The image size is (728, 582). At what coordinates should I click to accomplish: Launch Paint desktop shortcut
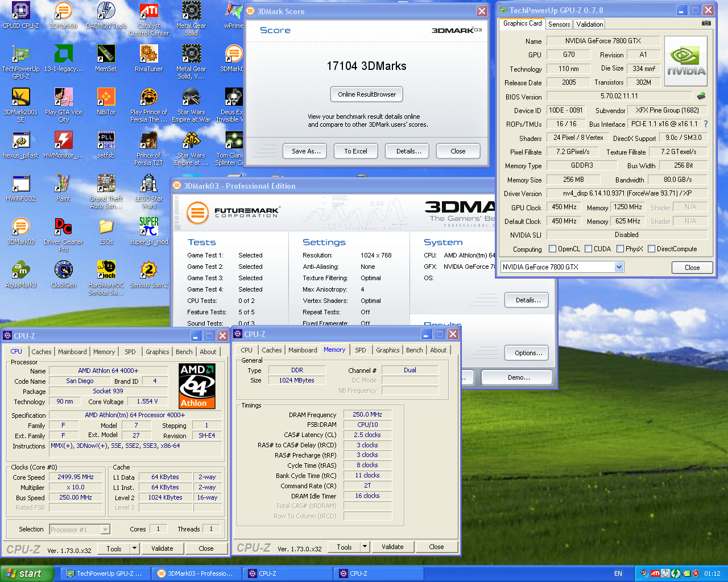(x=63, y=189)
